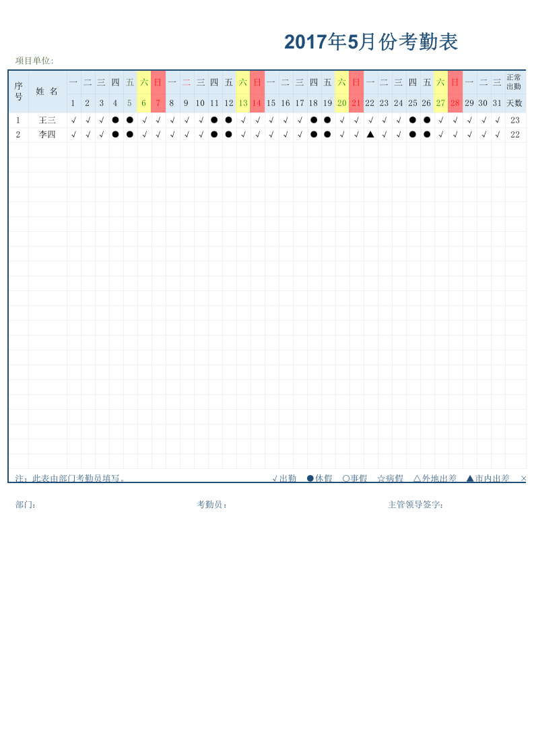Select date header 24
The width and height of the screenshot is (534, 756).
coord(399,103)
